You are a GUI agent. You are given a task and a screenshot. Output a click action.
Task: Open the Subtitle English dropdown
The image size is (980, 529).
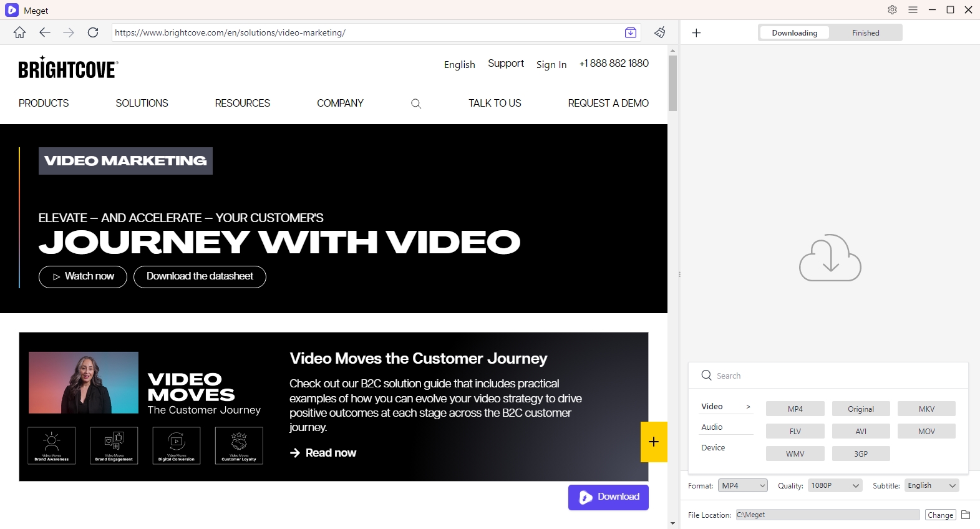[x=932, y=485]
